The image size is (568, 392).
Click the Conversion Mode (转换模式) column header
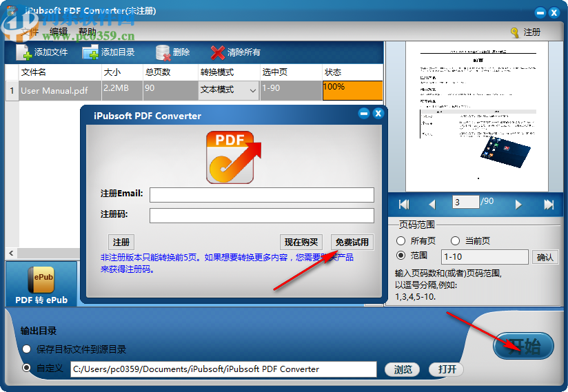click(x=229, y=72)
